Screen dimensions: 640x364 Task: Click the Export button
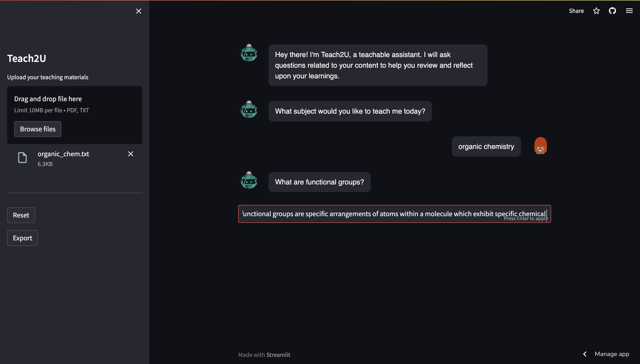coord(22,238)
